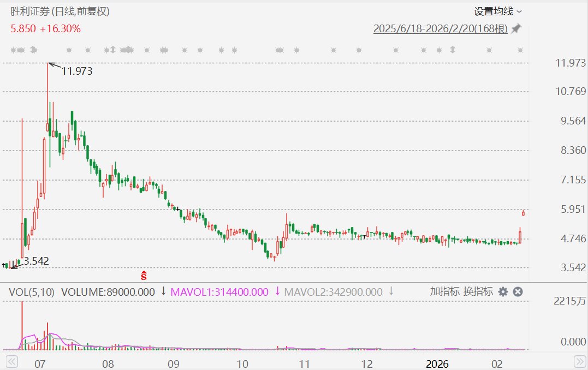
Task: Open the 2025/6/18-2026/2/20 date range link
Action: coord(440,29)
